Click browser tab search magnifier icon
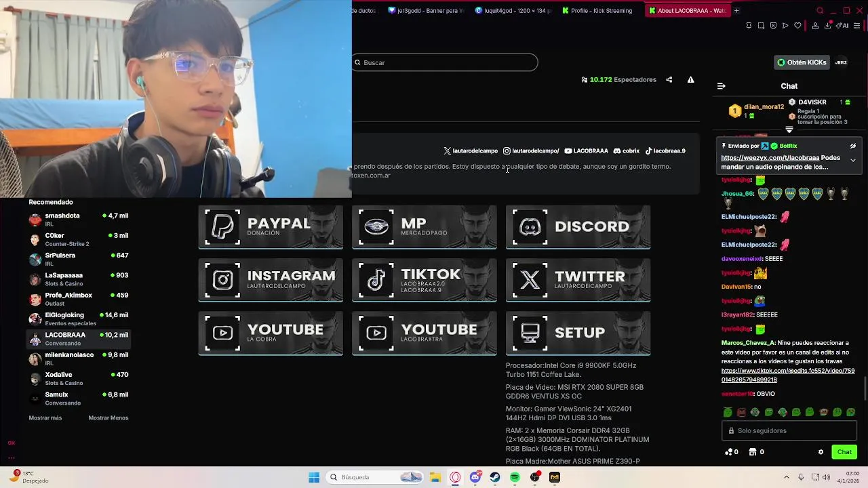868x488 pixels. 820,10
